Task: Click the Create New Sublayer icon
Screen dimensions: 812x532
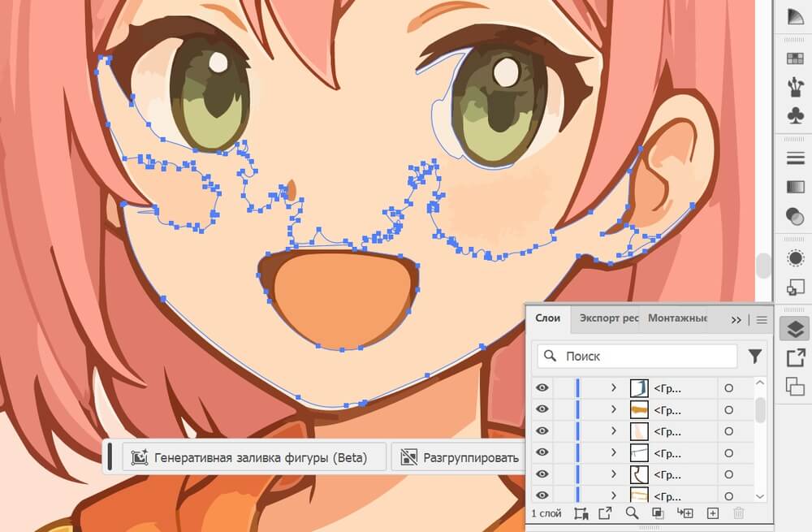Action: click(x=685, y=513)
